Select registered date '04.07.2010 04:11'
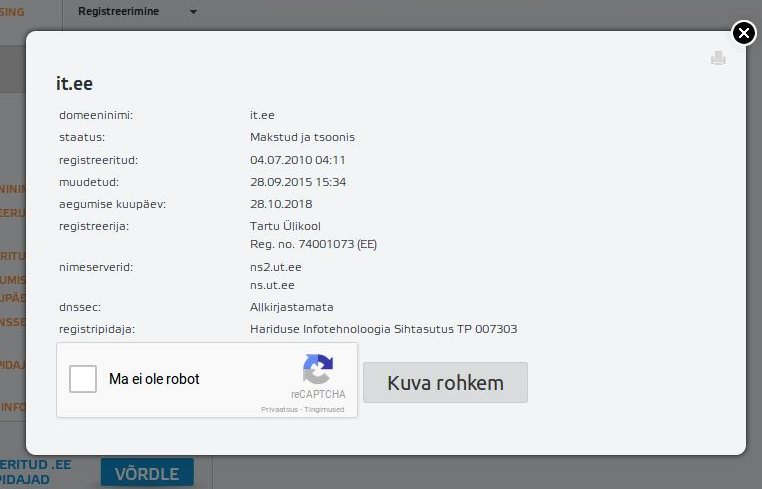The image size is (762, 489). coord(297,160)
